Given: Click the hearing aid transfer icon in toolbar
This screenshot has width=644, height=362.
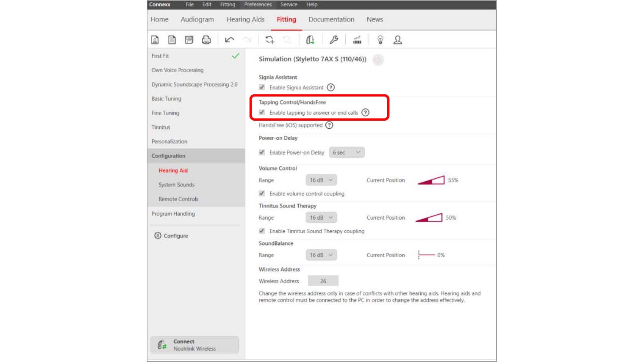Looking at the screenshot, I should pyautogui.click(x=310, y=40).
